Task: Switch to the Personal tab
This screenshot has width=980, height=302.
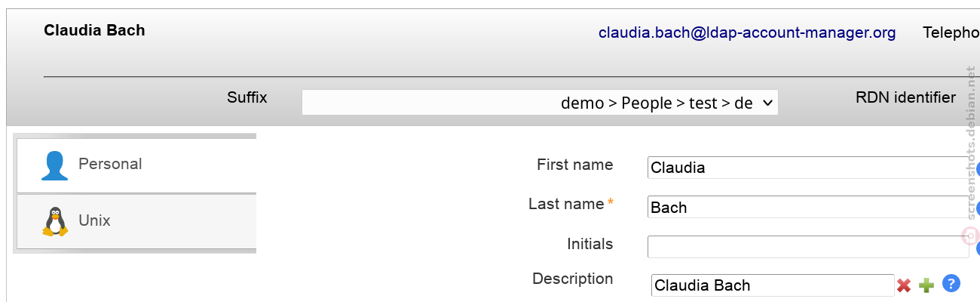Action: 136,165
